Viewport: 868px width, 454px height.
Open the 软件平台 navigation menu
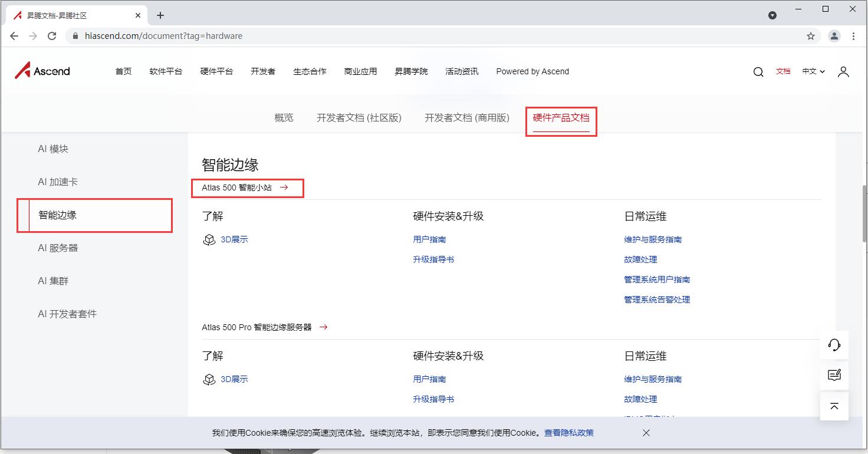tap(166, 71)
